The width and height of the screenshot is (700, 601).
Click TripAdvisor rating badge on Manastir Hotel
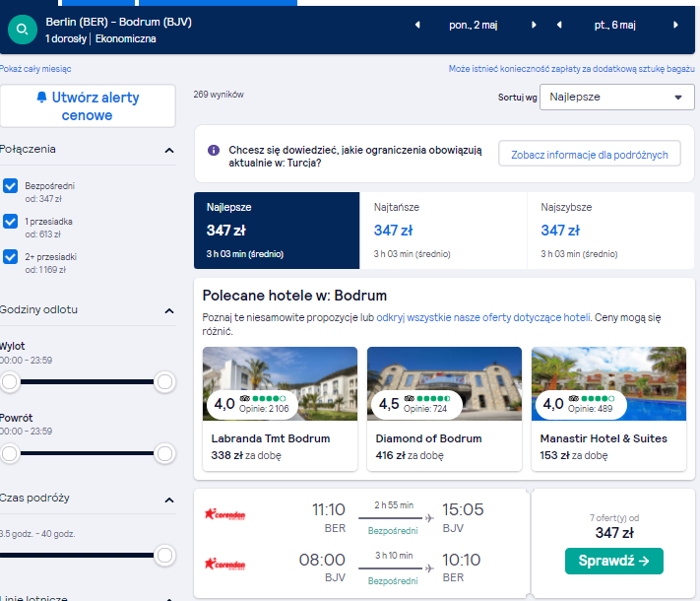[581, 404]
